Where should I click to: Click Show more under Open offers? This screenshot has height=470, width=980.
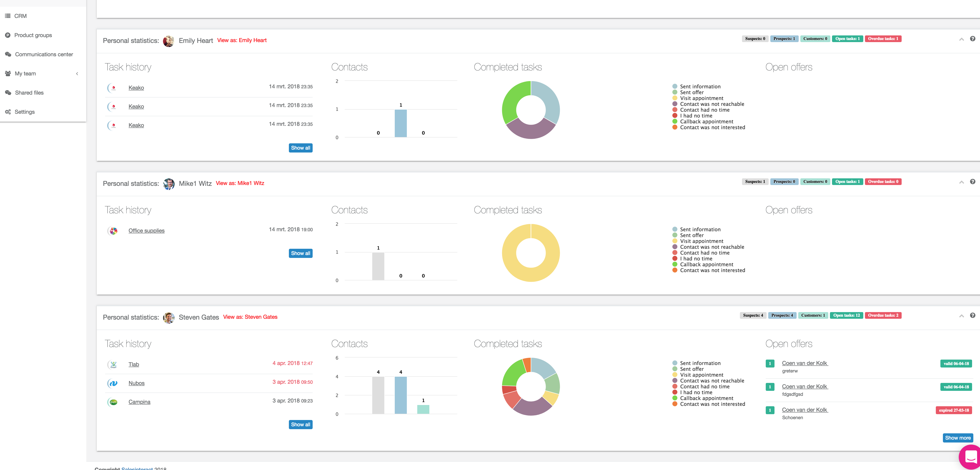(x=957, y=438)
